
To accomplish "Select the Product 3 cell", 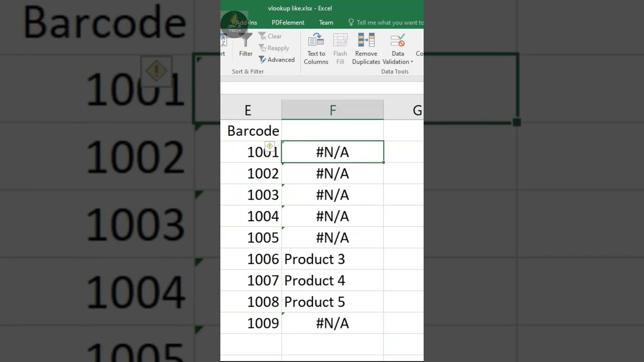I will pos(333,259).
